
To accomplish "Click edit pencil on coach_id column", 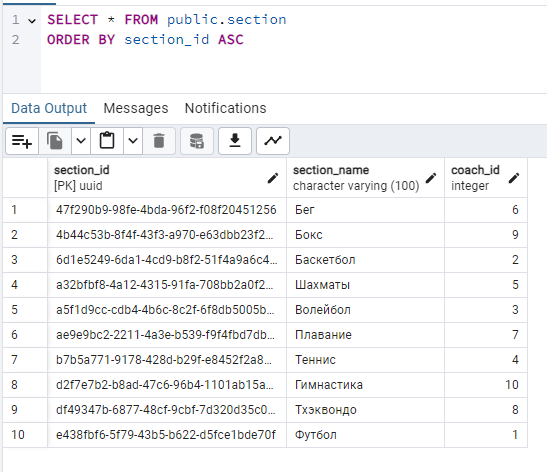I will [514, 178].
